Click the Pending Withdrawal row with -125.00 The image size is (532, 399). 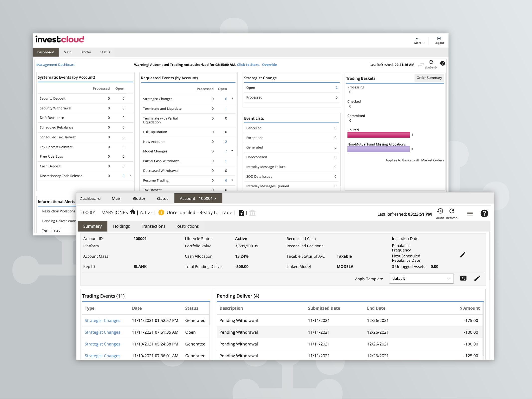[x=350, y=356]
